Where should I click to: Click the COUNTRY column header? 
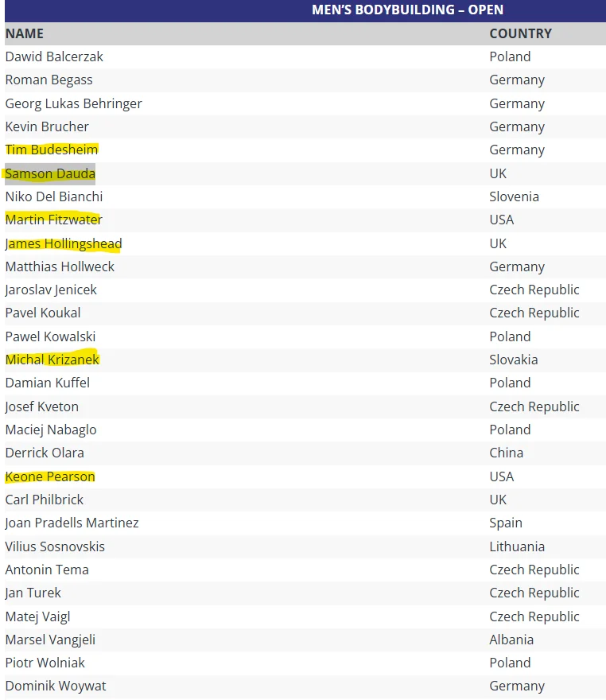520,33
